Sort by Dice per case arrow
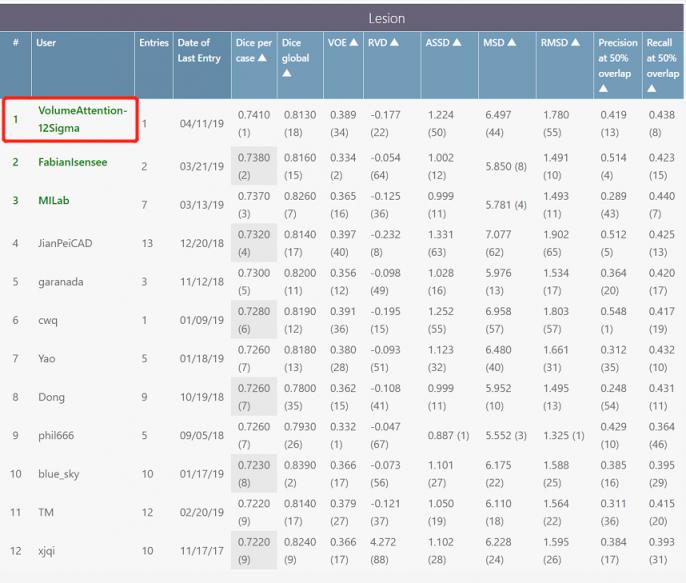Image resolution: width=686 pixels, height=583 pixels. pos(262,58)
